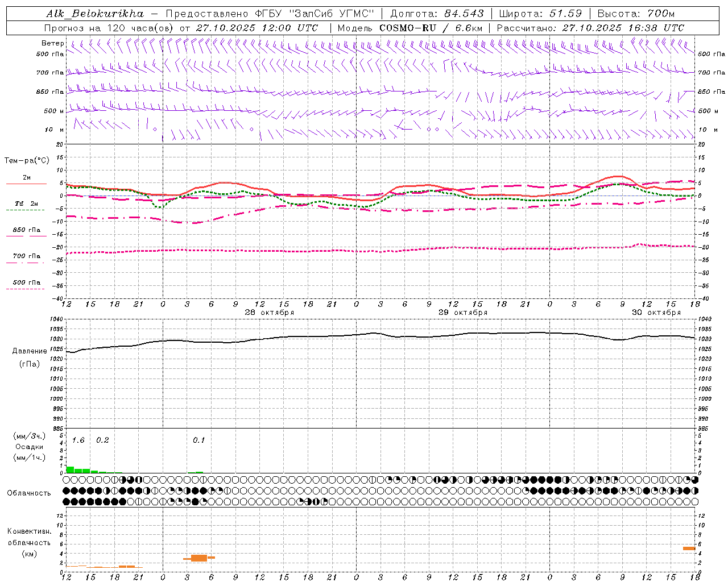This screenshot has width=728, height=582.
Task: Select the Td 2м legend entry
Action: pos(26,203)
